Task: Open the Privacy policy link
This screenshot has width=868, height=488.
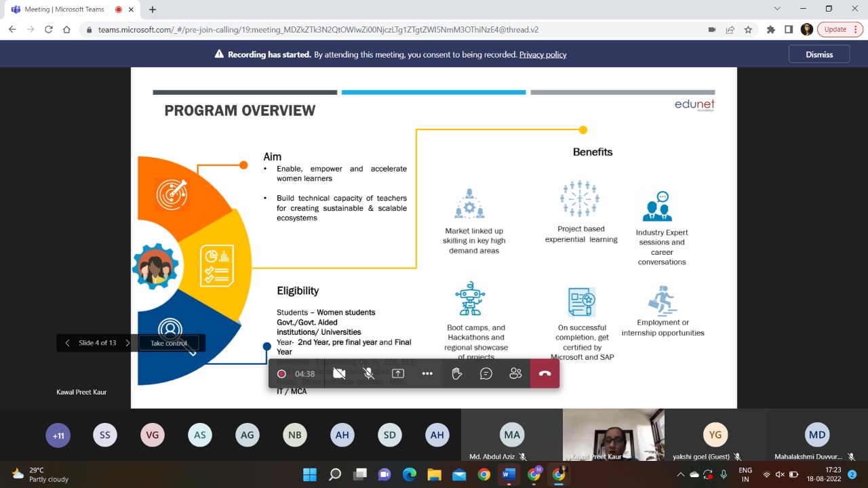Action: pyautogui.click(x=542, y=54)
